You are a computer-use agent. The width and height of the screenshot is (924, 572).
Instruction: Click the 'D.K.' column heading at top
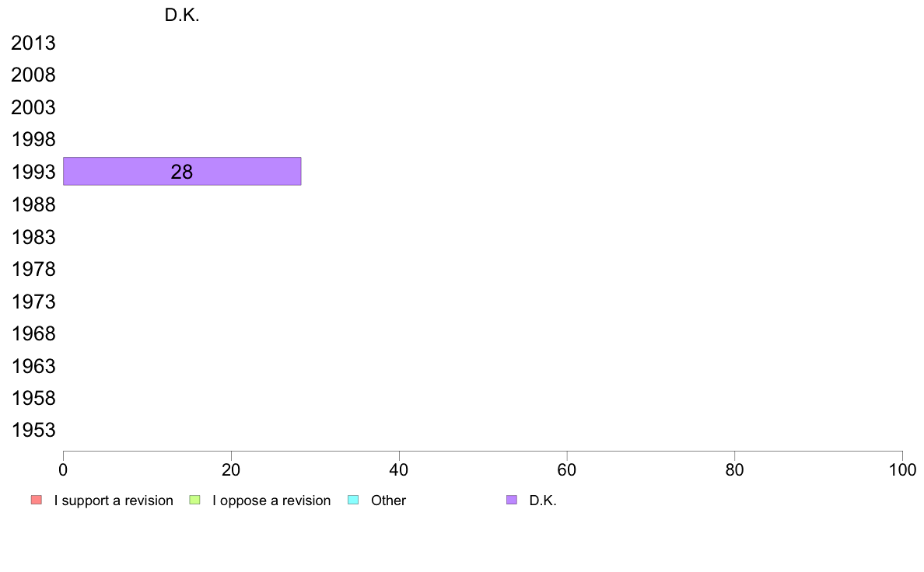click(x=182, y=16)
